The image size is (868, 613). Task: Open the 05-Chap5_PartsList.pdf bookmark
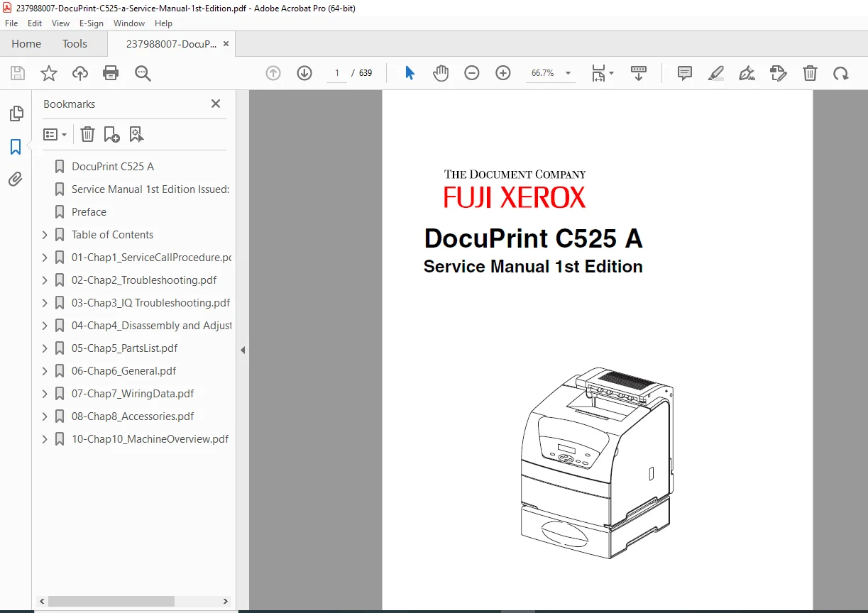click(x=125, y=348)
